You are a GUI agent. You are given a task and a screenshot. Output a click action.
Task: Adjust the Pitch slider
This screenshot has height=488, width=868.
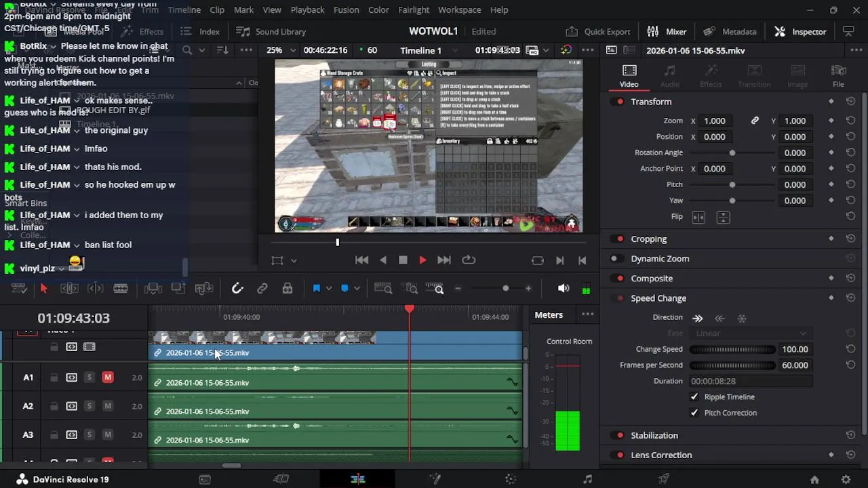tap(732, 185)
